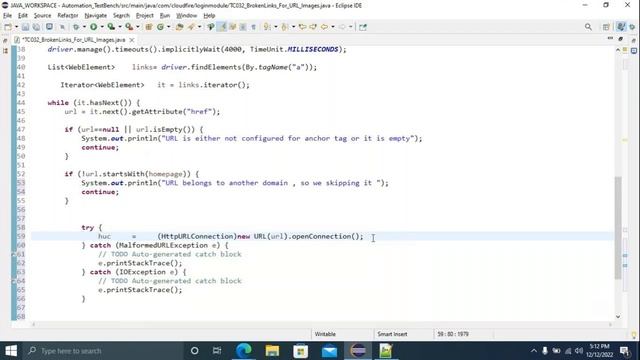Click the Pin Editor toolbar icon

point(363,27)
